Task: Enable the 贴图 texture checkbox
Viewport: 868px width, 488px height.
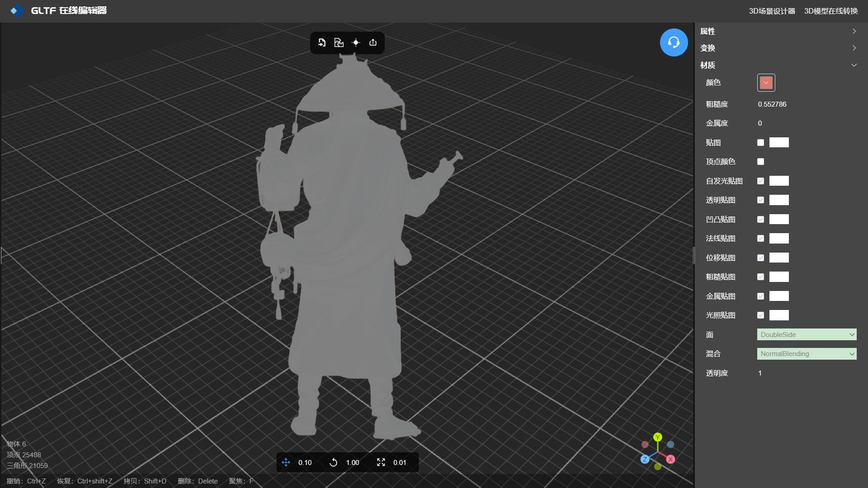Action: [x=760, y=143]
